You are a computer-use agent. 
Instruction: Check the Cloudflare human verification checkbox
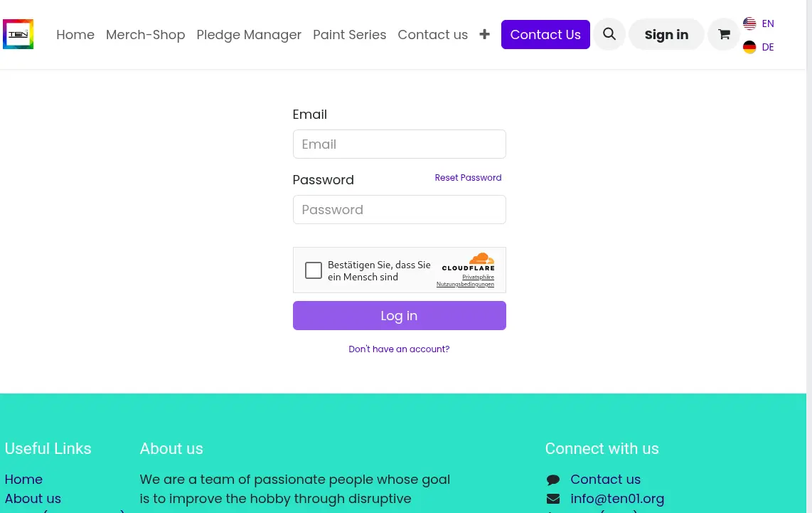pyautogui.click(x=314, y=270)
